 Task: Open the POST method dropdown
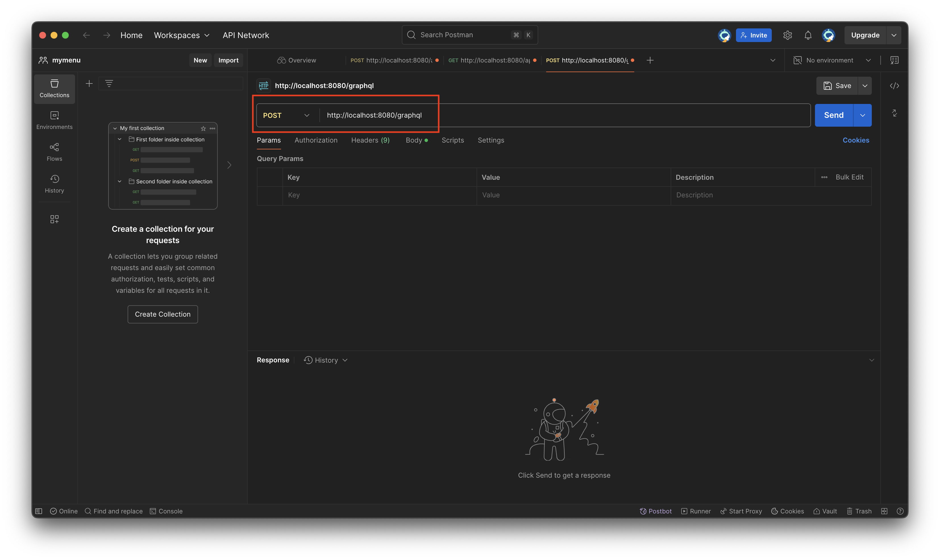click(286, 116)
